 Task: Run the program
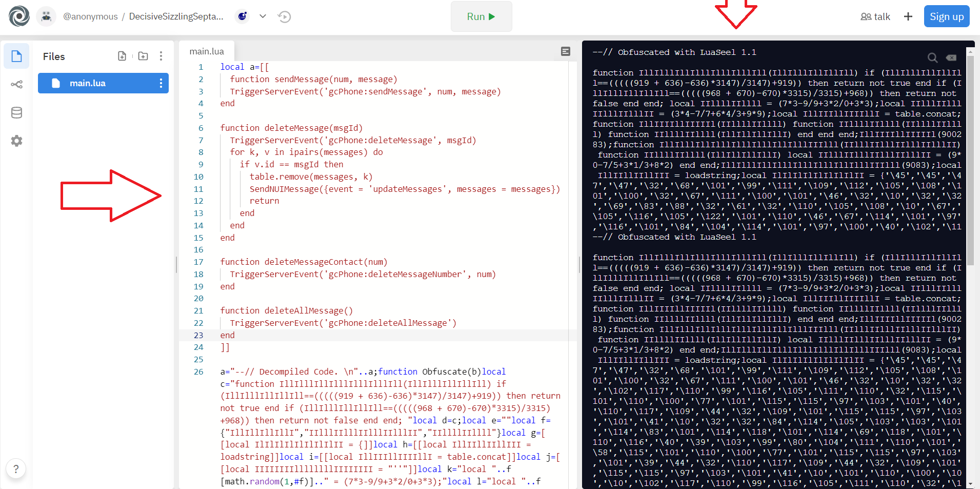481,16
